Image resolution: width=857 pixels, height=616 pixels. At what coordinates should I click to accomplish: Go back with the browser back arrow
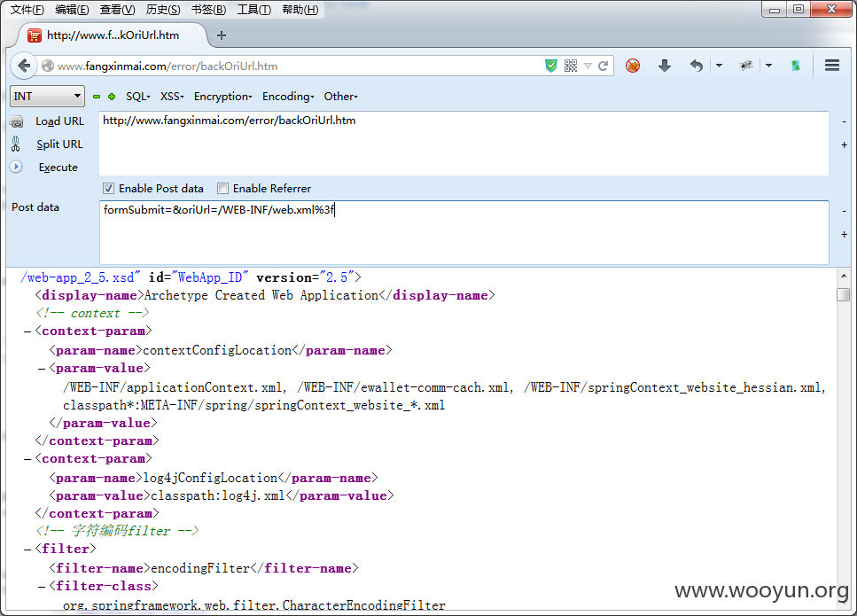click(24, 66)
